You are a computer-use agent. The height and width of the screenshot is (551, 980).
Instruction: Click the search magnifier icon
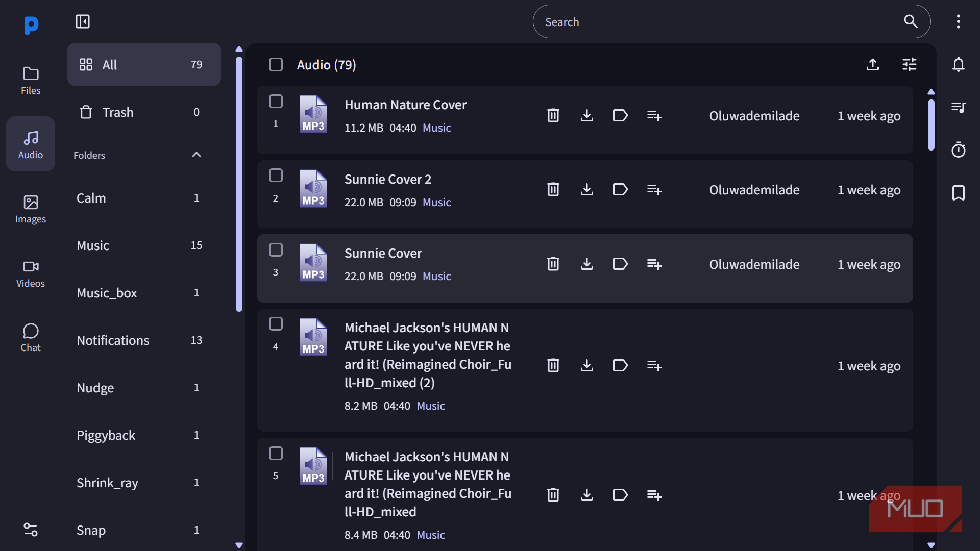(x=911, y=21)
